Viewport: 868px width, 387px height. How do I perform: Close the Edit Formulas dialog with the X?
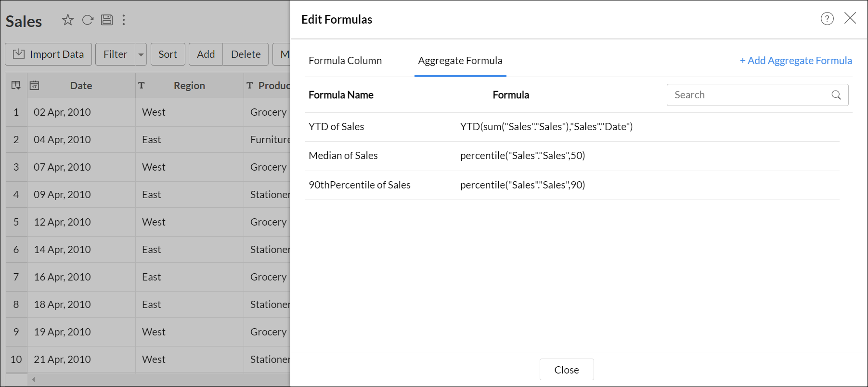tap(850, 18)
